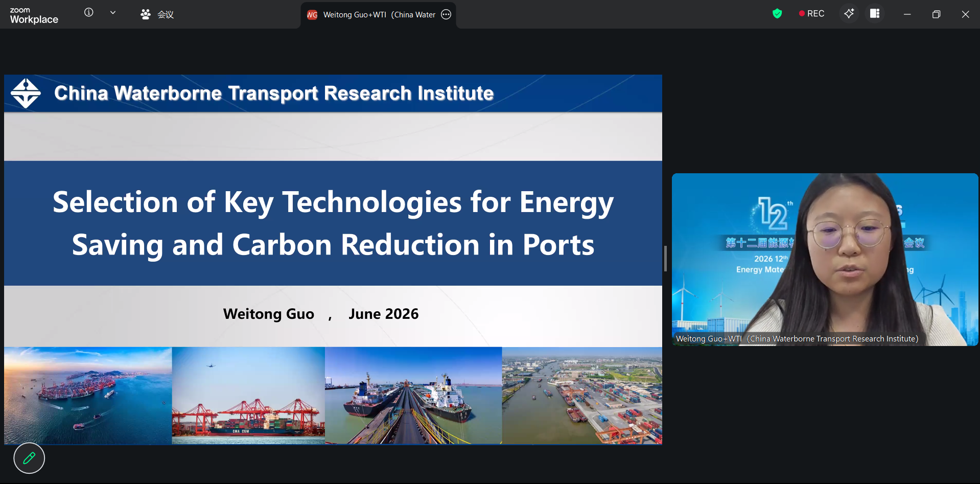Click the speaker name label on video
This screenshot has width=980, height=484.
(x=797, y=338)
